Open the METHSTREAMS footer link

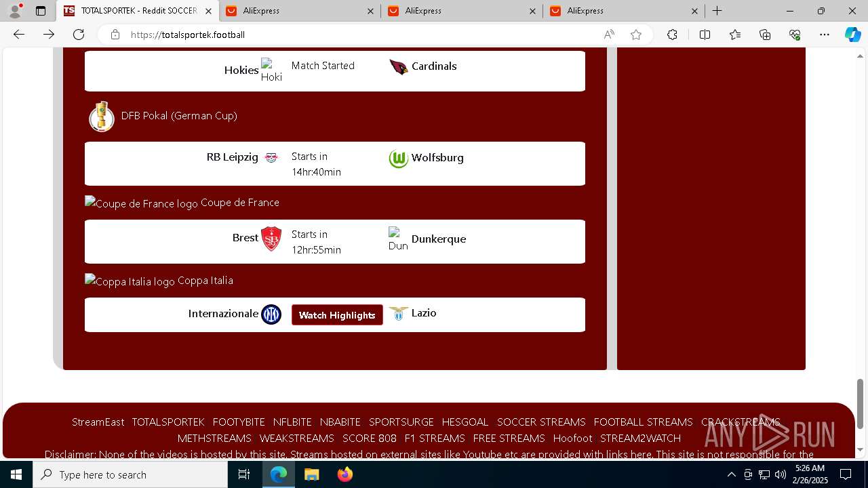214,438
